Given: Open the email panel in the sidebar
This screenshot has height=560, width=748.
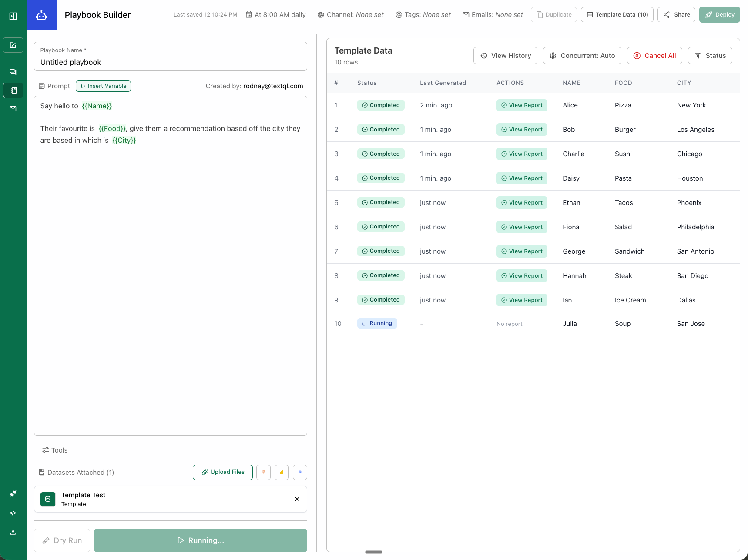Looking at the screenshot, I should (13, 108).
